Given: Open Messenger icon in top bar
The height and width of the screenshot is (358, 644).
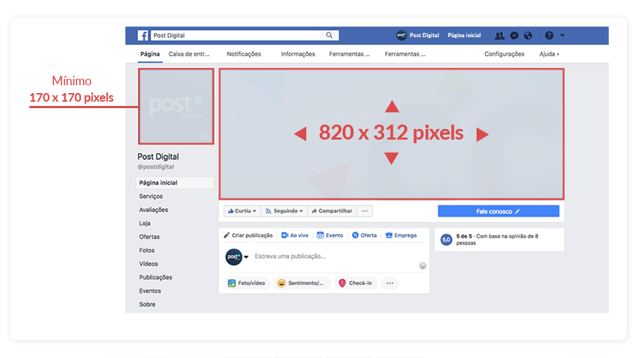Looking at the screenshot, I should point(514,36).
